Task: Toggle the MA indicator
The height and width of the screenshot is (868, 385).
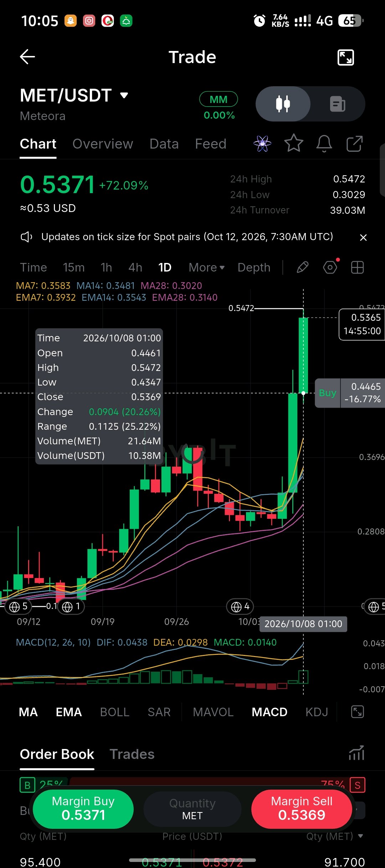Action: pos(28,712)
